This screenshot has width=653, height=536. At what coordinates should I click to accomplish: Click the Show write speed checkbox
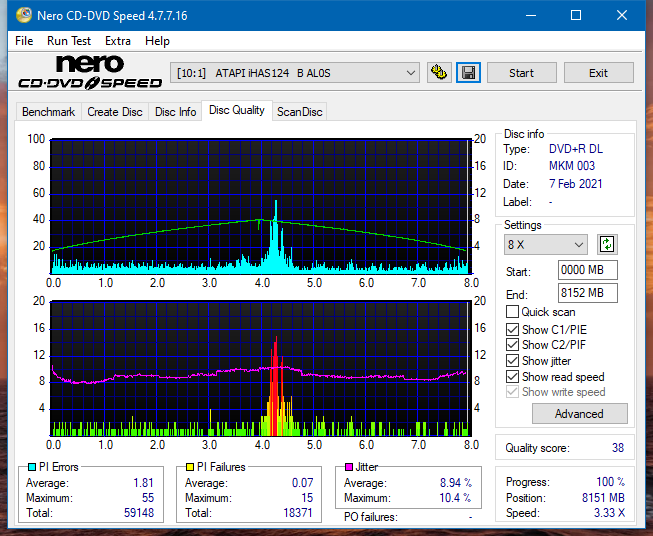point(512,392)
